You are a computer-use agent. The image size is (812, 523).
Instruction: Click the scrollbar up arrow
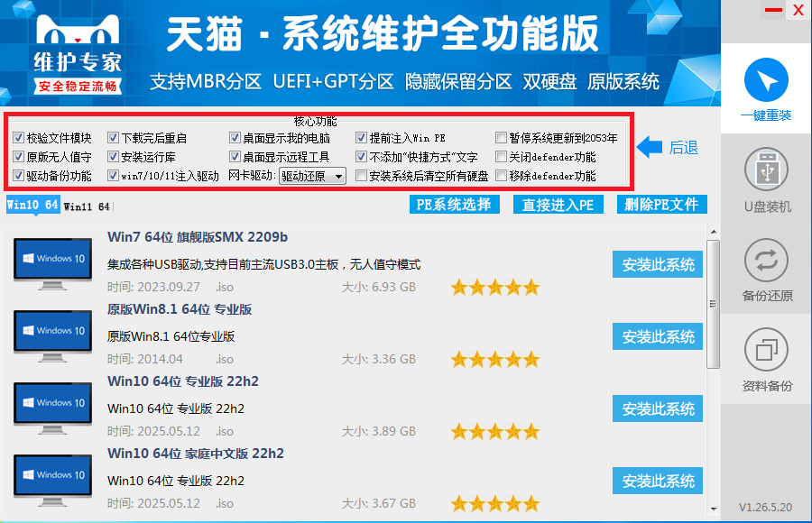[x=714, y=232]
